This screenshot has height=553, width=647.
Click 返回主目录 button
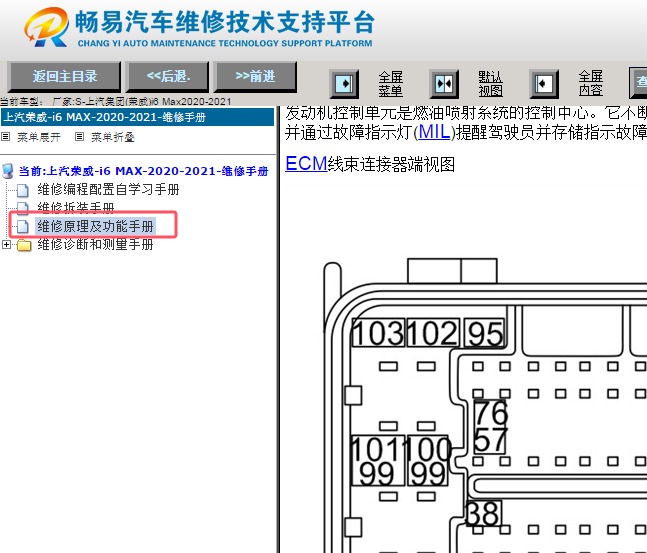coord(64,77)
